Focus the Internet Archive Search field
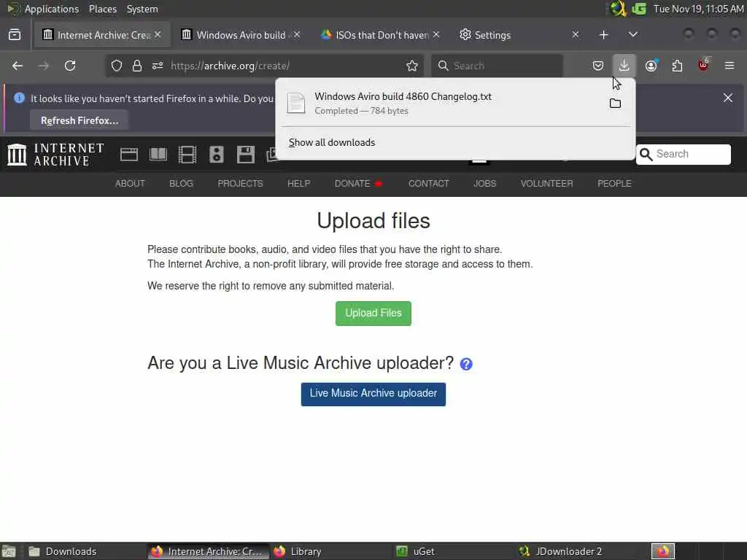Screen dimensions: 747x560 (x=683, y=155)
